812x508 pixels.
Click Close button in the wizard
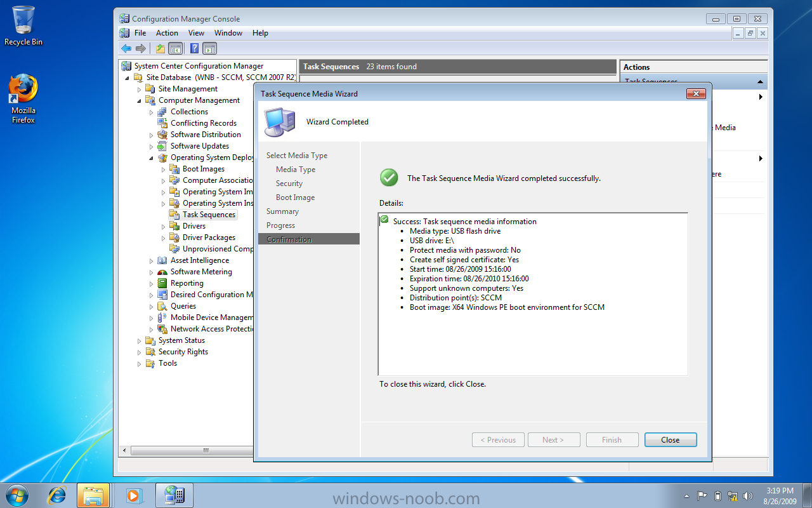[x=671, y=440]
